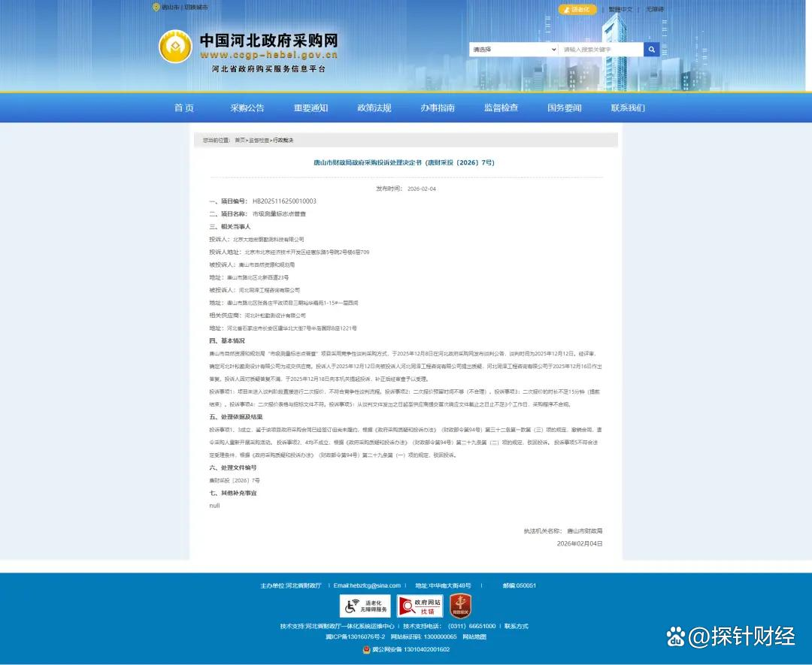Click the magnifier search button
Image resolution: width=812 pixels, height=665 pixels.
(x=652, y=50)
